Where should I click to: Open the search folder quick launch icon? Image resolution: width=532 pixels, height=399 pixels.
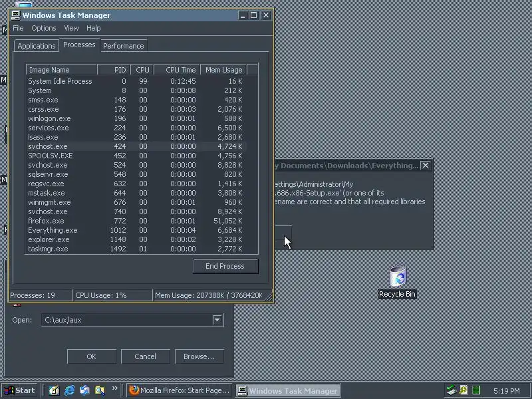tap(100, 390)
